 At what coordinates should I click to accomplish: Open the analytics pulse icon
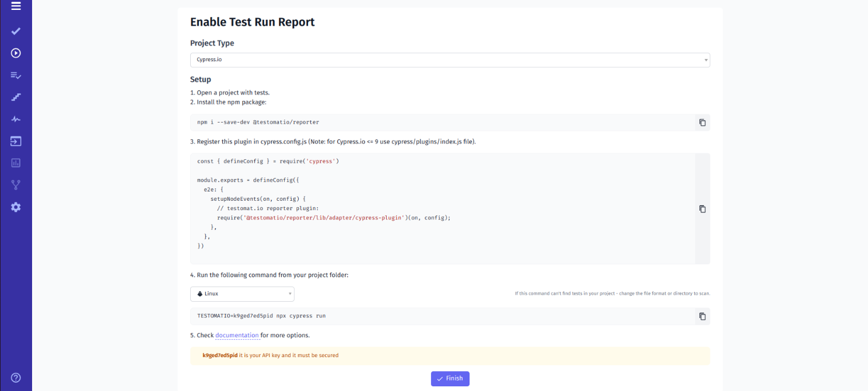click(16, 118)
